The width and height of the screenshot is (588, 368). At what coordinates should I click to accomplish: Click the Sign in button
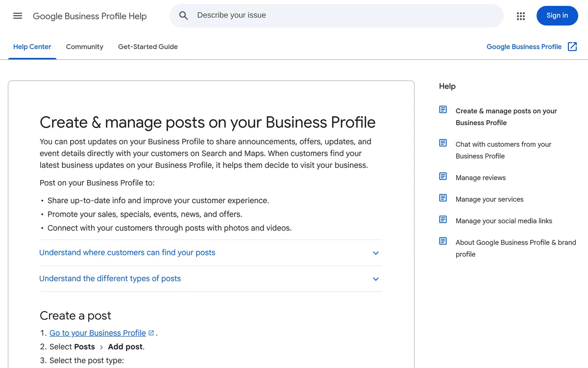point(557,16)
